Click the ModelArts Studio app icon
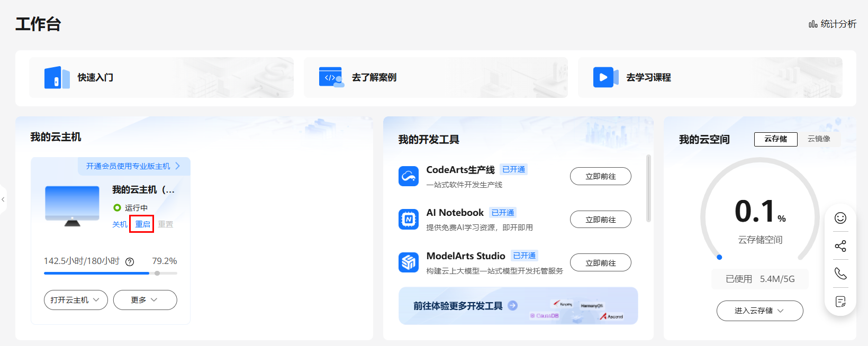868x346 pixels. (409, 262)
